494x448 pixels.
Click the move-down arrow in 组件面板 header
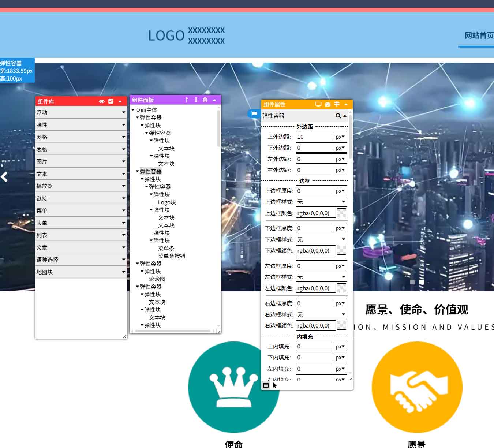click(196, 100)
